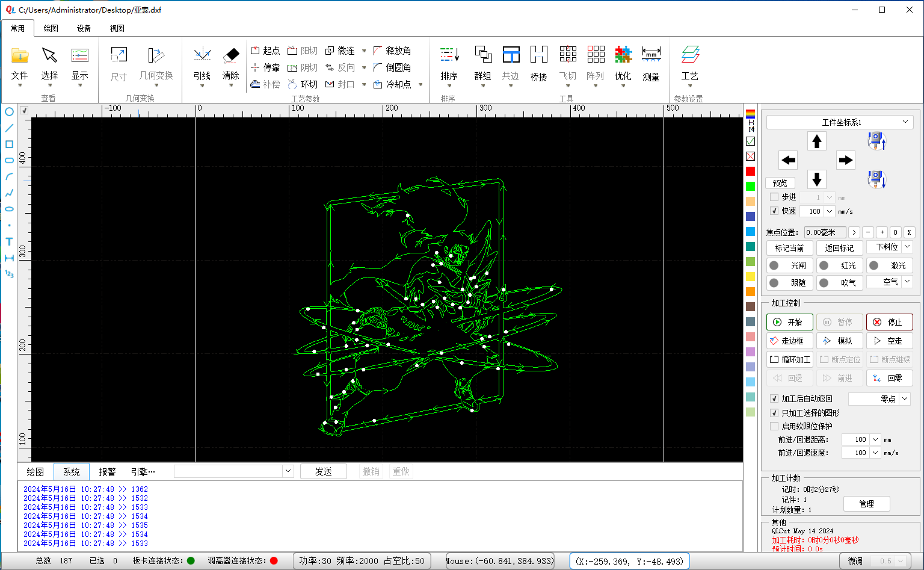Click the Bridge (桥接) tool icon
924x570 pixels.
coord(538,55)
